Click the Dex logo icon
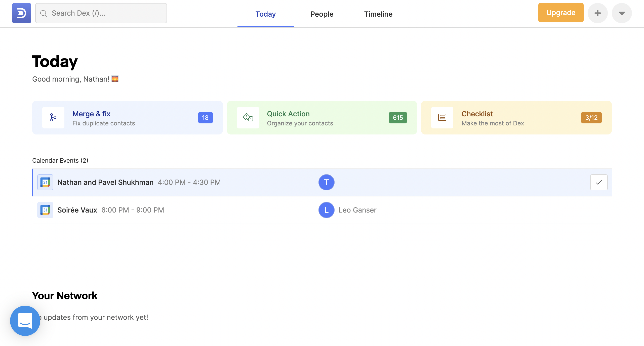644x346 pixels. (x=22, y=13)
